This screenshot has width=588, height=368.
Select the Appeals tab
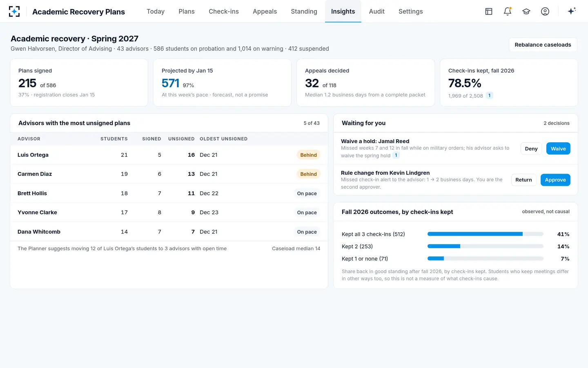pyautogui.click(x=265, y=11)
